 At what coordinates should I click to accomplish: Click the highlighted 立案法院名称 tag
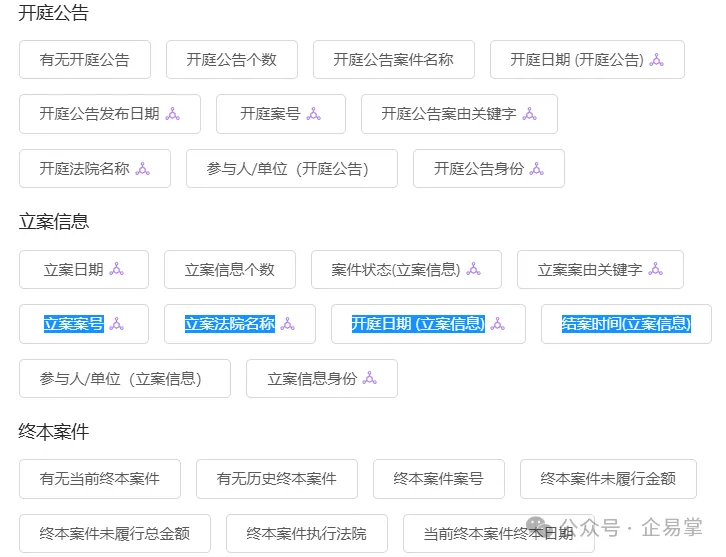coord(240,324)
